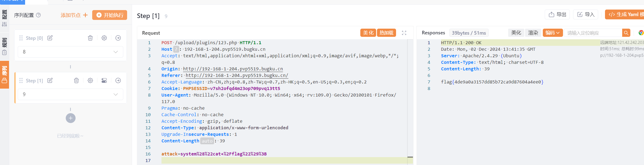The image size is (644, 165).
Task: Click the flag{4de9a0a...} response text
Action: (492, 82)
